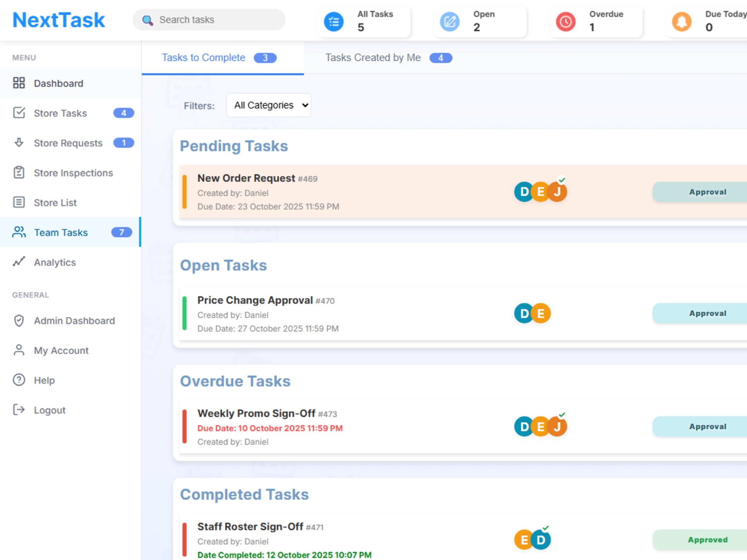Expand the All Categories filter dropdown
The height and width of the screenshot is (560, 747).
point(268,105)
